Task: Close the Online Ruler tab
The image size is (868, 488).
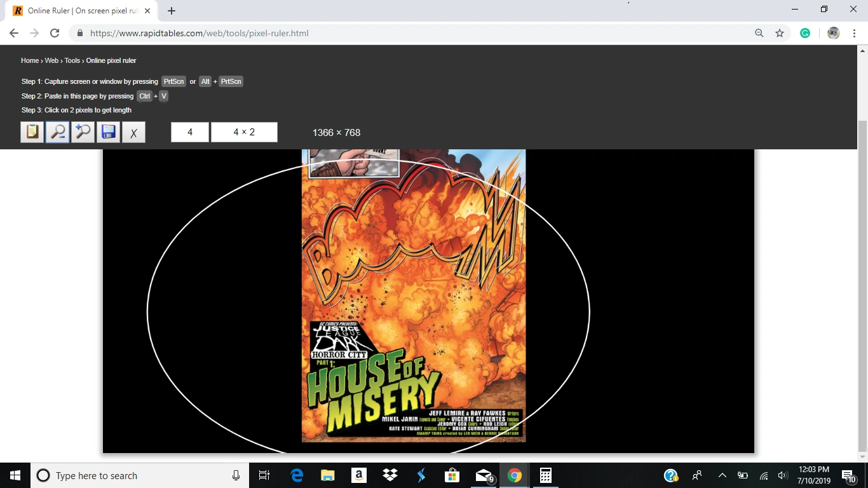Action: click(x=147, y=11)
